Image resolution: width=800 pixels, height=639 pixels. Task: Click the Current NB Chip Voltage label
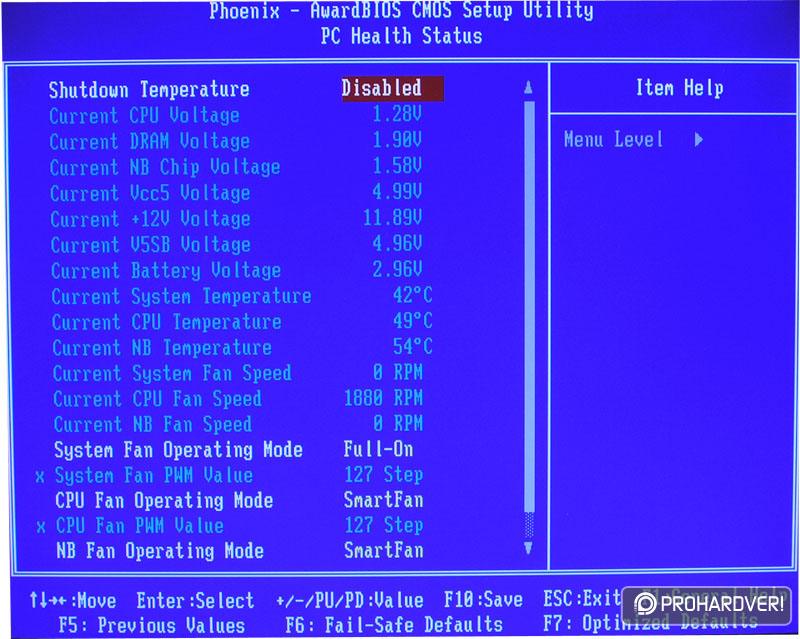click(x=165, y=167)
